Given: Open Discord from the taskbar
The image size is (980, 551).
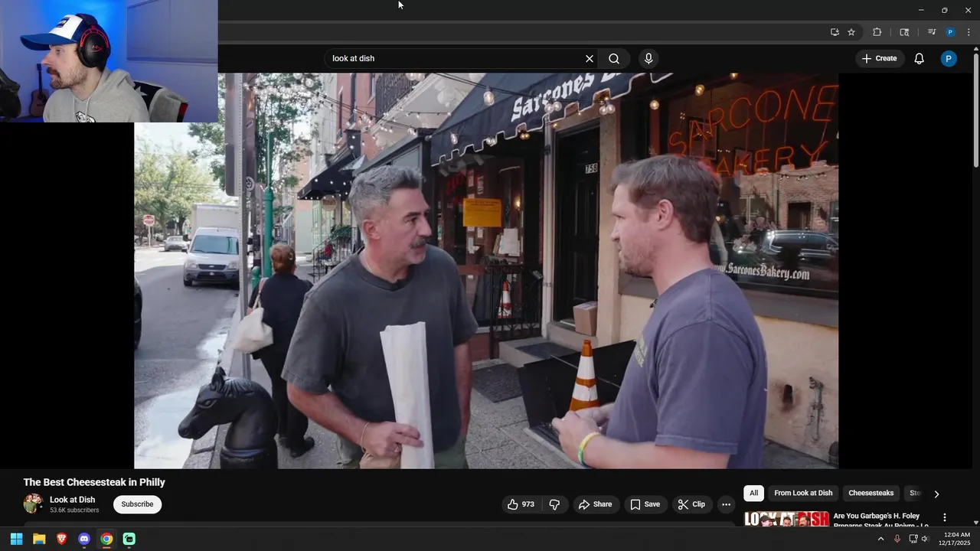Looking at the screenshot, I should [84, 539].
